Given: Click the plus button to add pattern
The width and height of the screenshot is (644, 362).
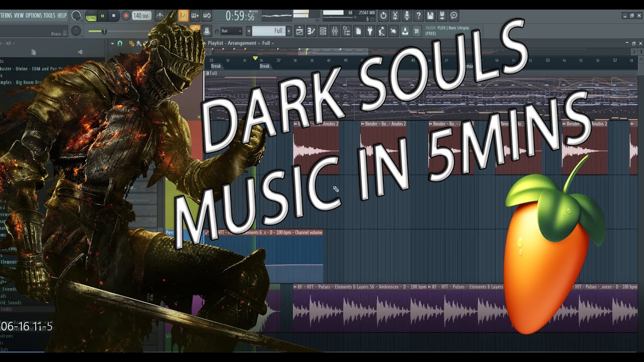Looking at the screenshot, I should click(288, 31).
